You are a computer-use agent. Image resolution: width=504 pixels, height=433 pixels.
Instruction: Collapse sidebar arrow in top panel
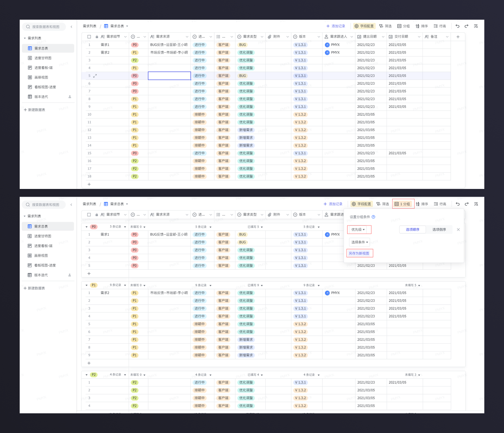tap(71, 27)
